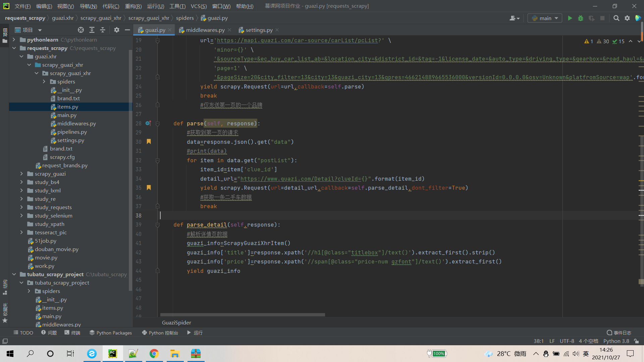
Task: Open File Explorer from the taskbar
Action: coord(175,354)
